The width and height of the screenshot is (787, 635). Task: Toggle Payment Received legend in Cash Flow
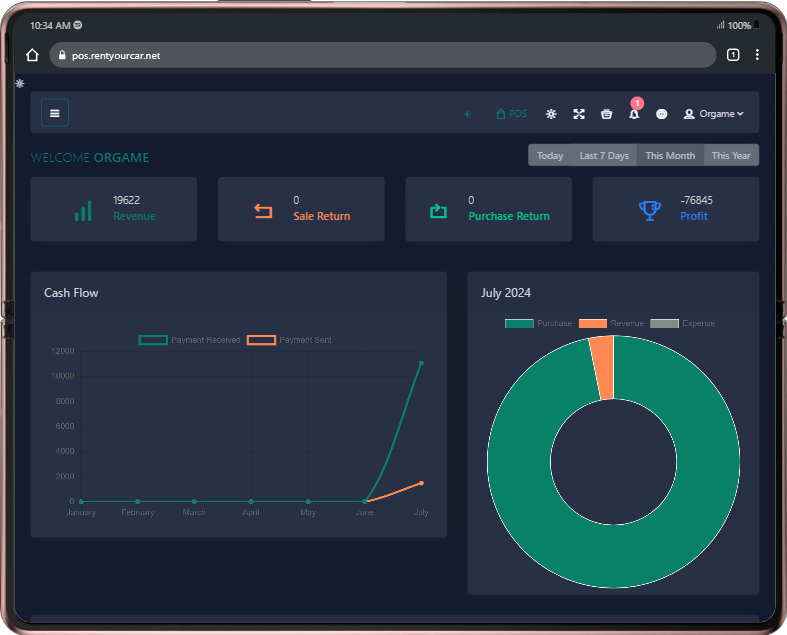(190, 340)
